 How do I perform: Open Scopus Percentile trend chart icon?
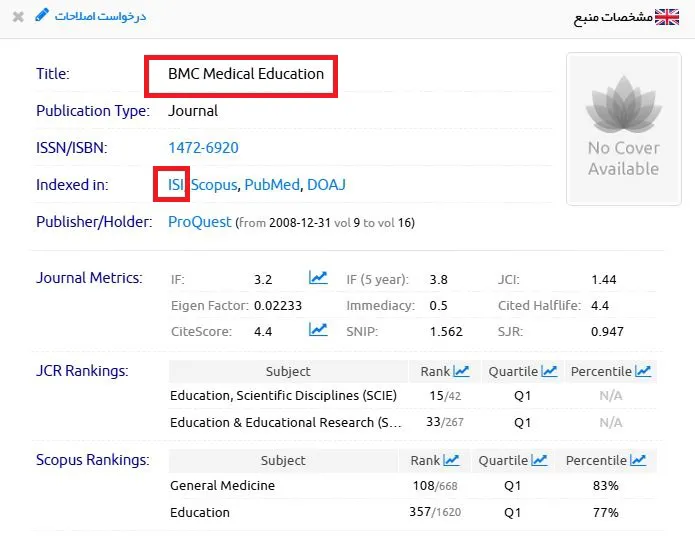tap(638, 460)
